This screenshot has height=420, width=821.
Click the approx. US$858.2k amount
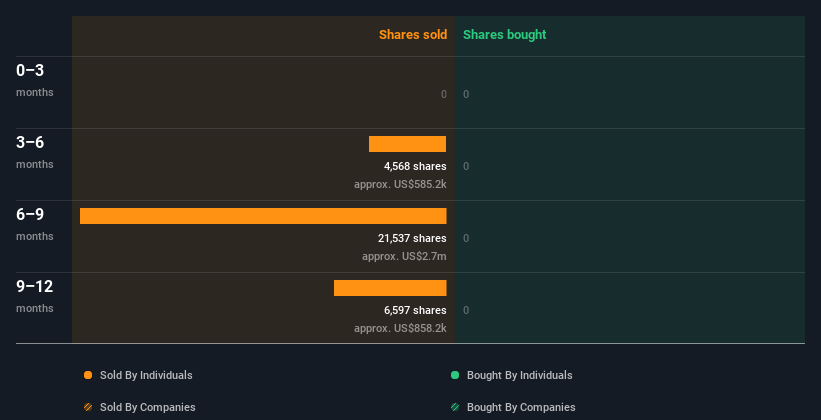tap(400, 328)
